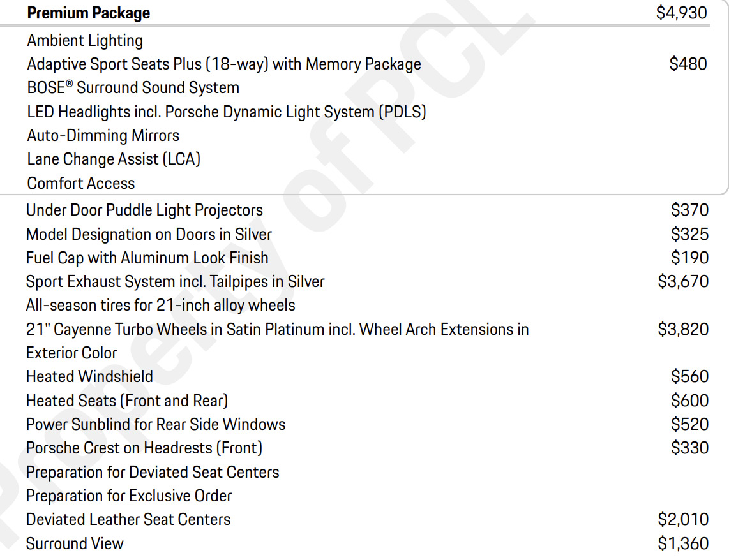This screenshot has height=560, width=729.
Task: Select the Comfort Access entry
Action: (81, 184)
